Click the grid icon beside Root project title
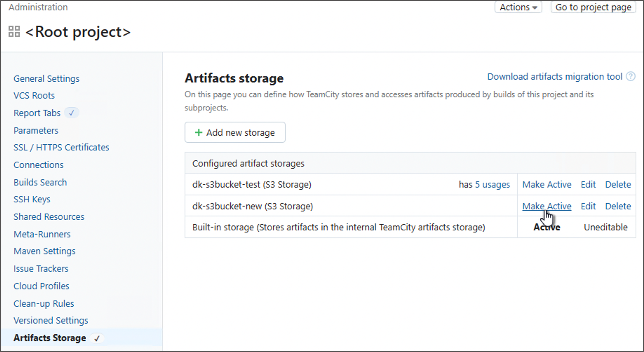 click(14, 31)
